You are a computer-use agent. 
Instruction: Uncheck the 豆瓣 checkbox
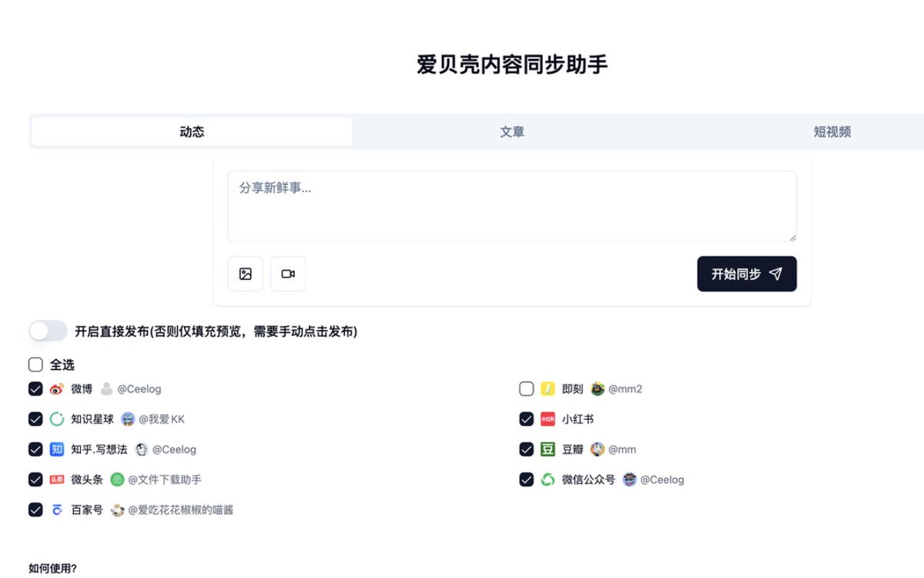(x=527, y=449)
